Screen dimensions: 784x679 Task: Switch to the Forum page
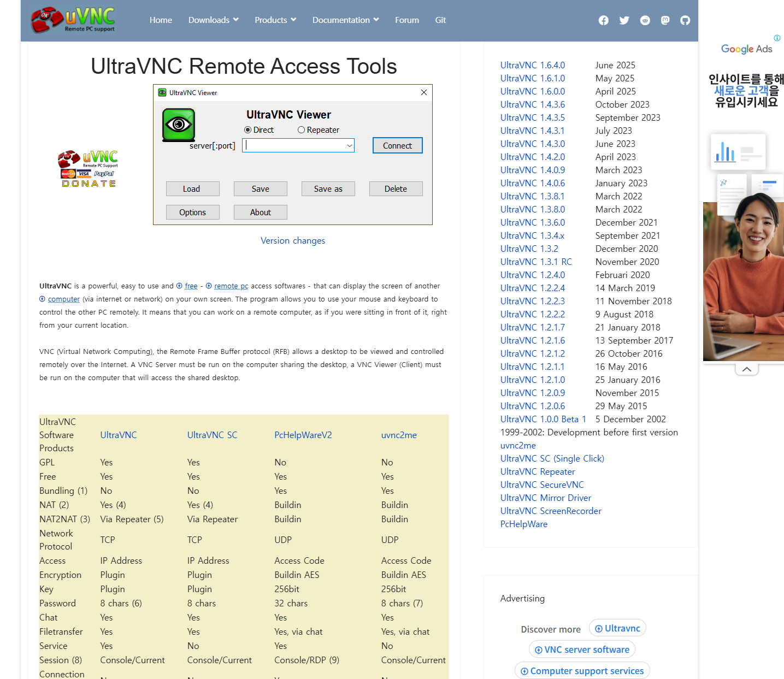[407, 20]
